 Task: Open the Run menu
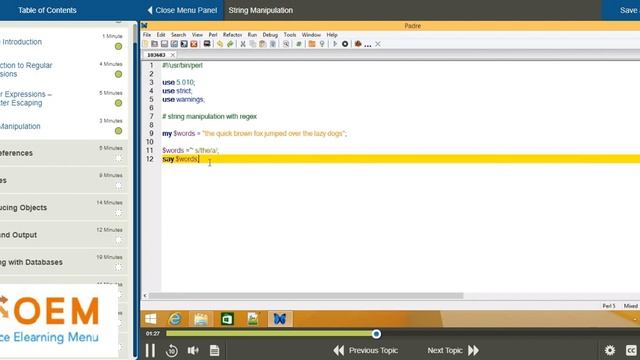pos(252,35)
